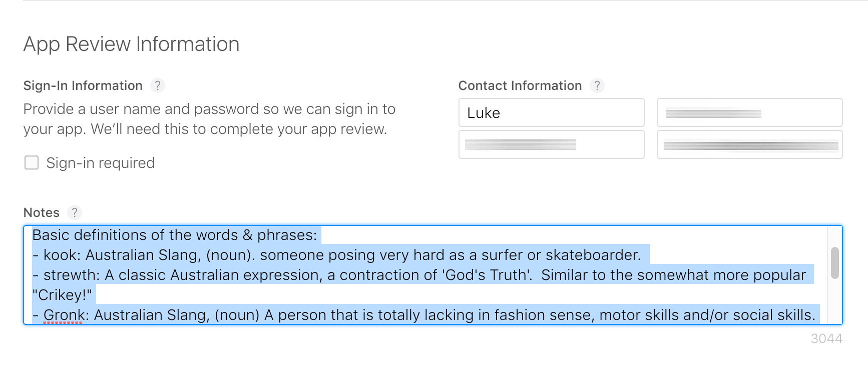Click the misspelled word "Gronk" in Notes

point(63,315)
